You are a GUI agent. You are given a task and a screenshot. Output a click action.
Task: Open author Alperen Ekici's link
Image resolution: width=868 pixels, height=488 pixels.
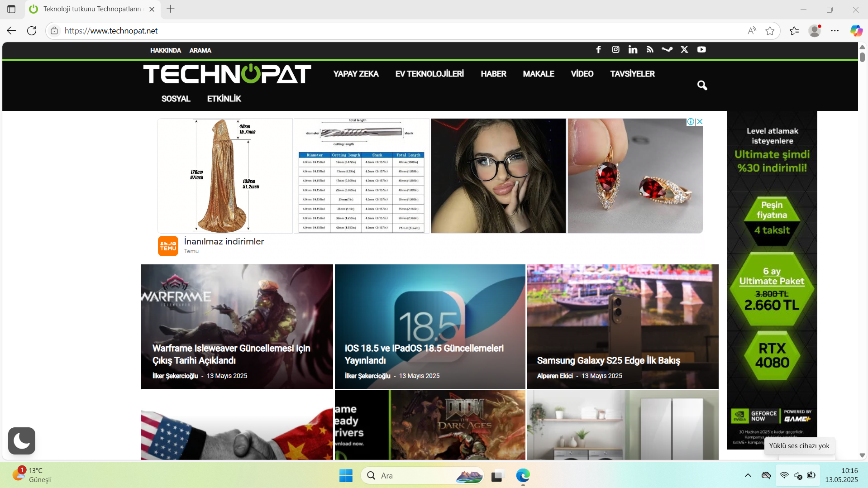(555, 376)
